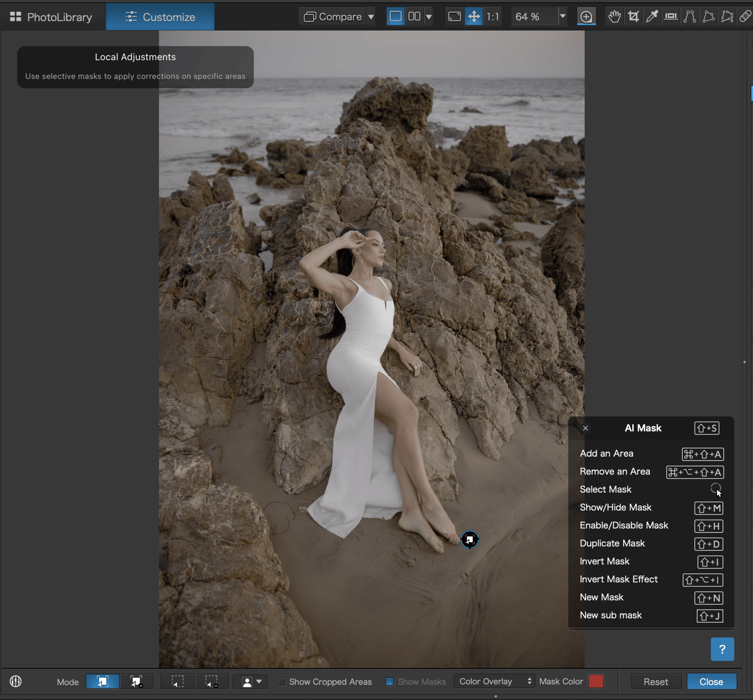753x700 pixels.
Task: Activate the Crop tool
Action: point(633,16)
